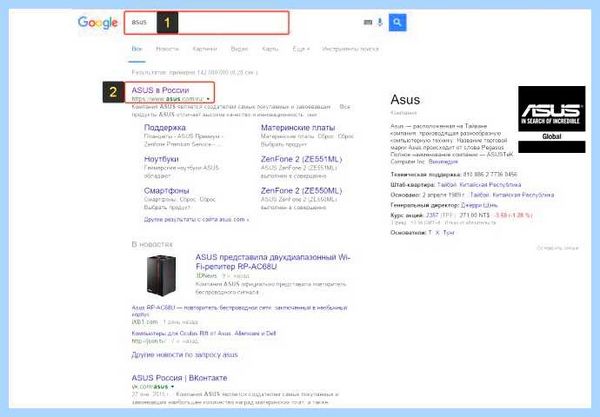Click the Основатели name link
This screenshot has height=417, width=600.
441,232
